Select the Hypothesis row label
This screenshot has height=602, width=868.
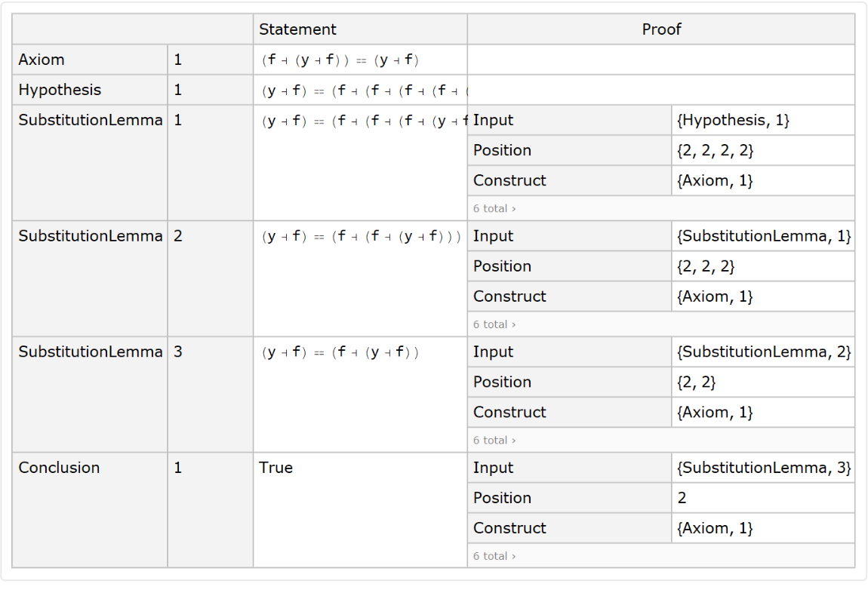[60, 90]
